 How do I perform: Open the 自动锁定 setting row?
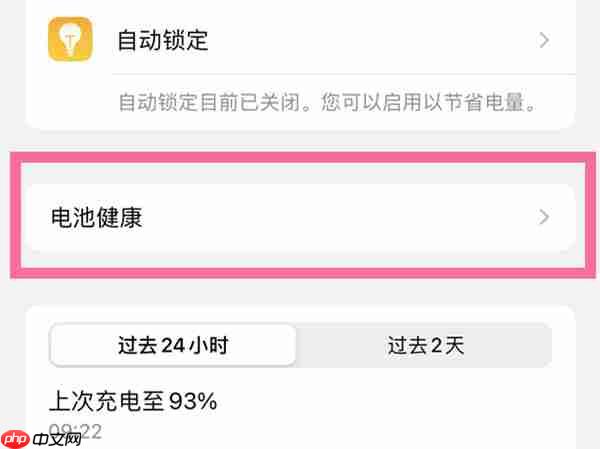(x=300, y=39)
